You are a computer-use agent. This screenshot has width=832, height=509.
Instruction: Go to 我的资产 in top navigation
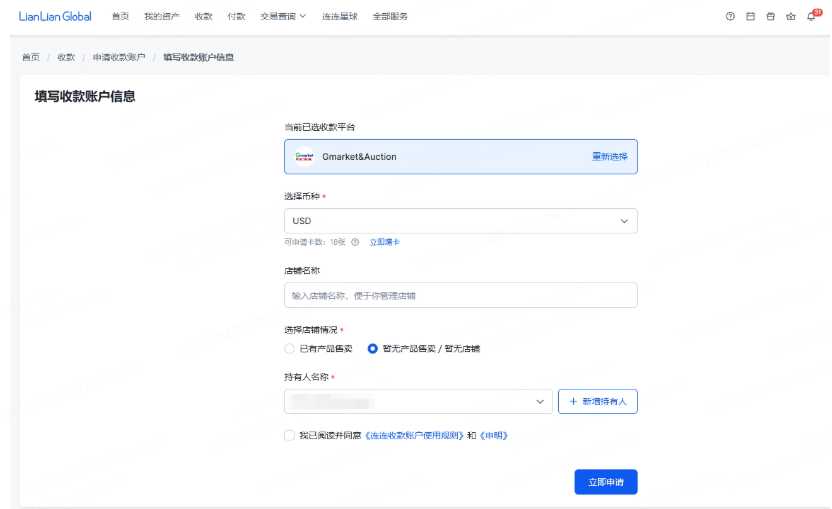tap(161, 17)
